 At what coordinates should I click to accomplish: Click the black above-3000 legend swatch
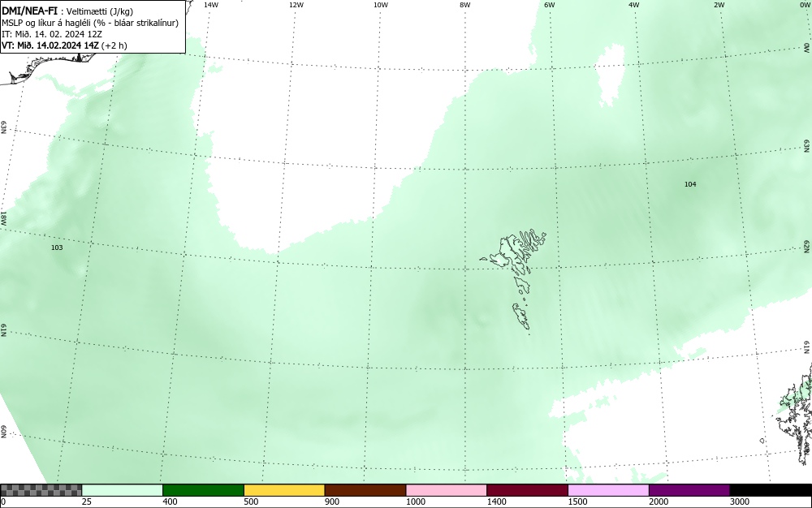(x=771, y=490)
